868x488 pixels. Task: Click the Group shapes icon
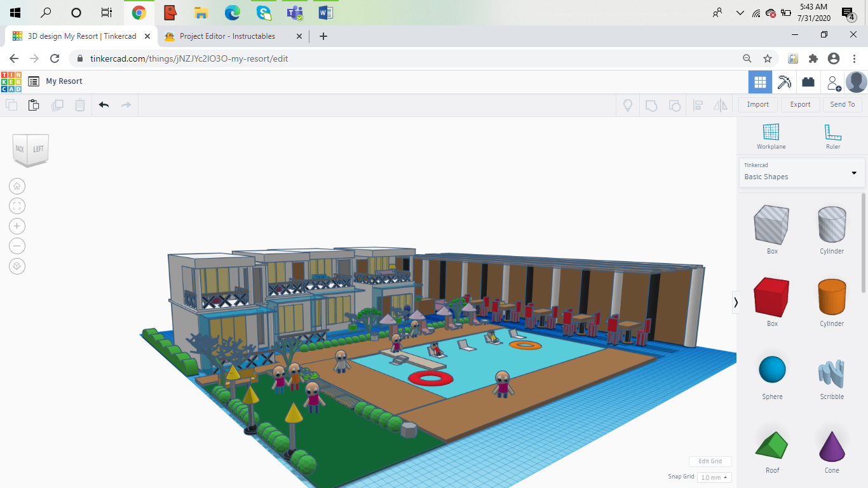[x=651, y=105]
